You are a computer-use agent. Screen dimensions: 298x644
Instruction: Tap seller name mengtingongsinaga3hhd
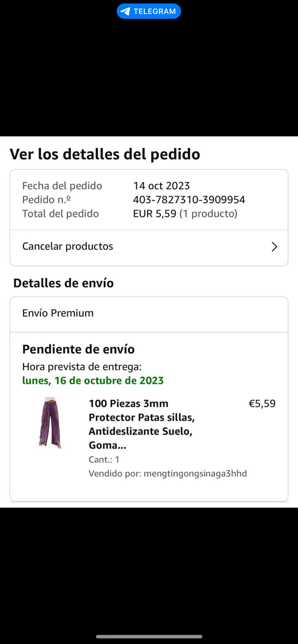tap(195, 474)
